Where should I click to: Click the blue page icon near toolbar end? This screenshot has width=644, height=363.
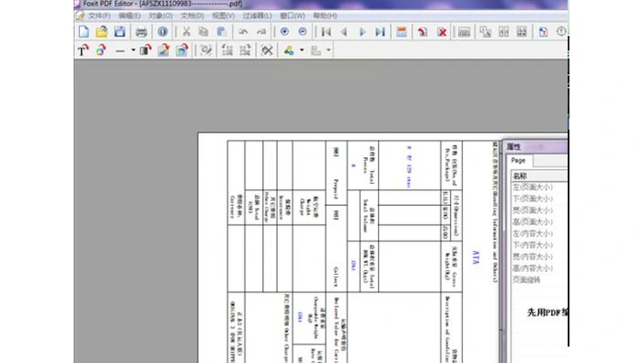coord(543,31)
